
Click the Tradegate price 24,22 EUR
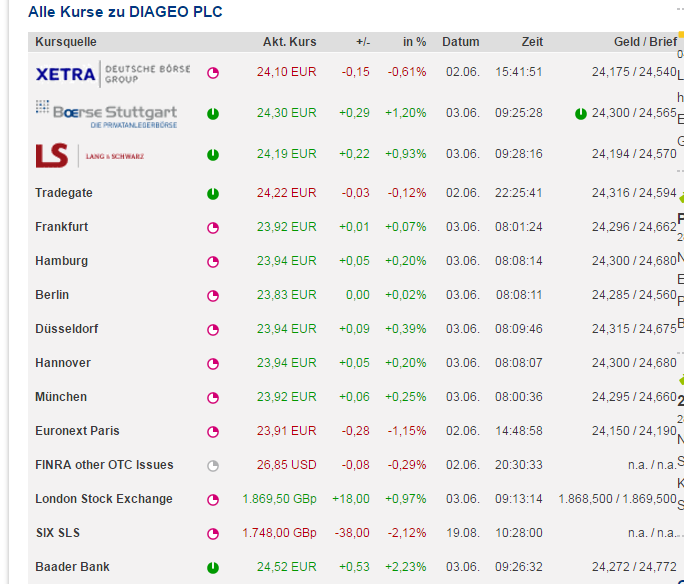click(287, 193)
